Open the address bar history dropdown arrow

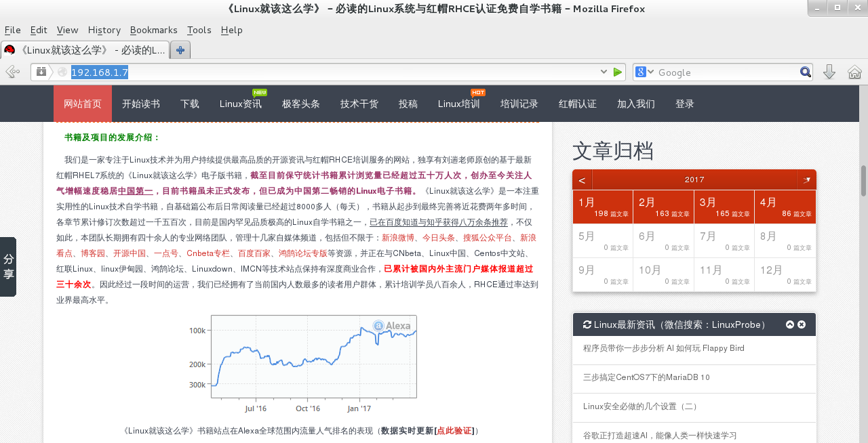pyautogui.click(x=604, y=72)
